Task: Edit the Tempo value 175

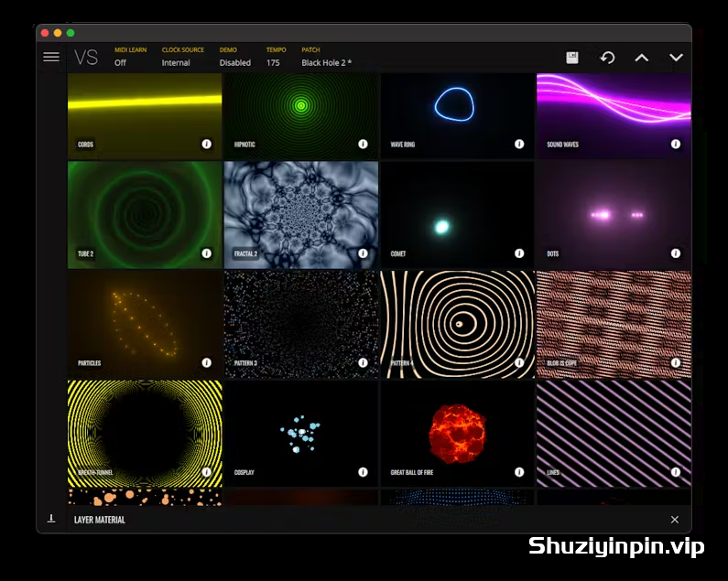Action: 276,57
